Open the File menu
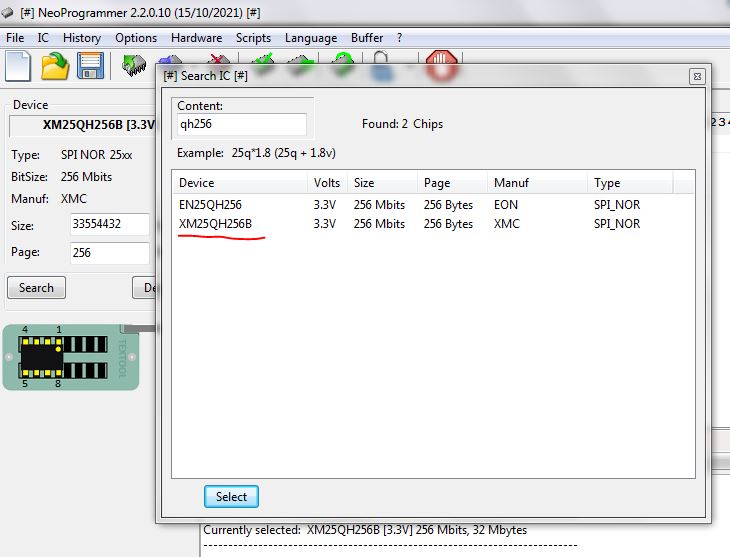This screenshot has width=730, height=557. coord(15,38)
